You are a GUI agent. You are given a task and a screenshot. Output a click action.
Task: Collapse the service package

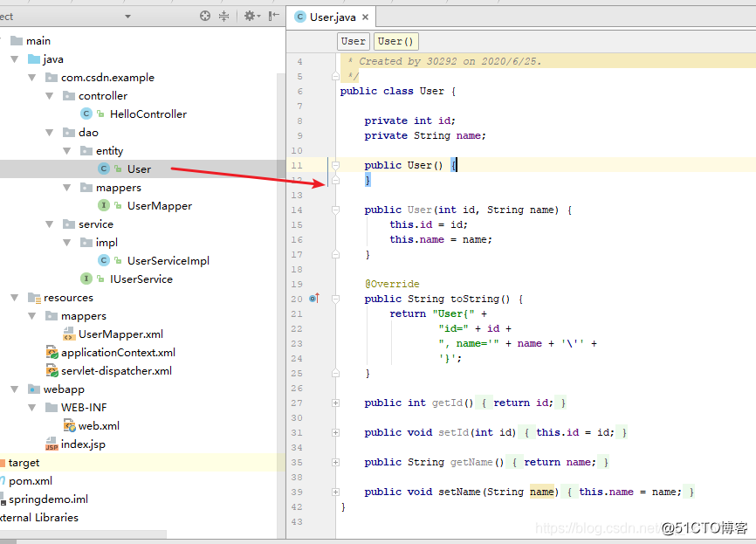50,224
